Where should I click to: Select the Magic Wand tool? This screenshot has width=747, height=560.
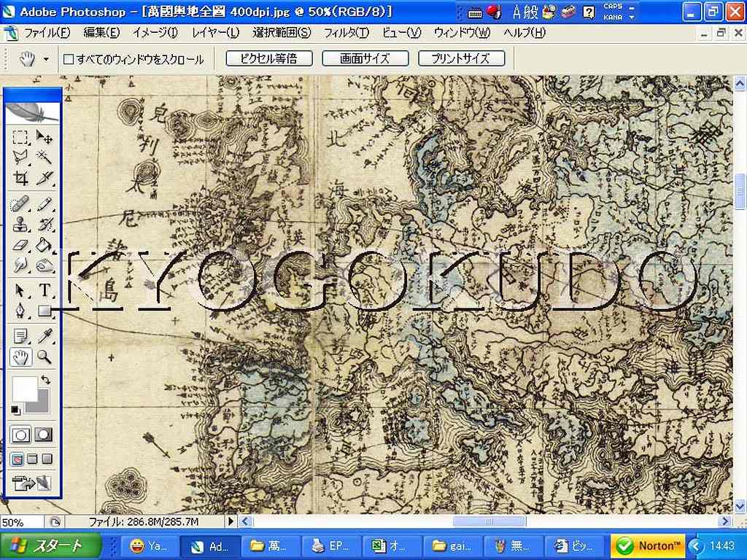pos(44,157)
